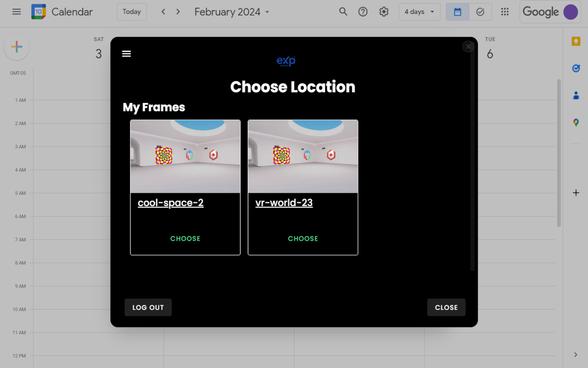Open the cool-space-2 link

click(170, 203)
